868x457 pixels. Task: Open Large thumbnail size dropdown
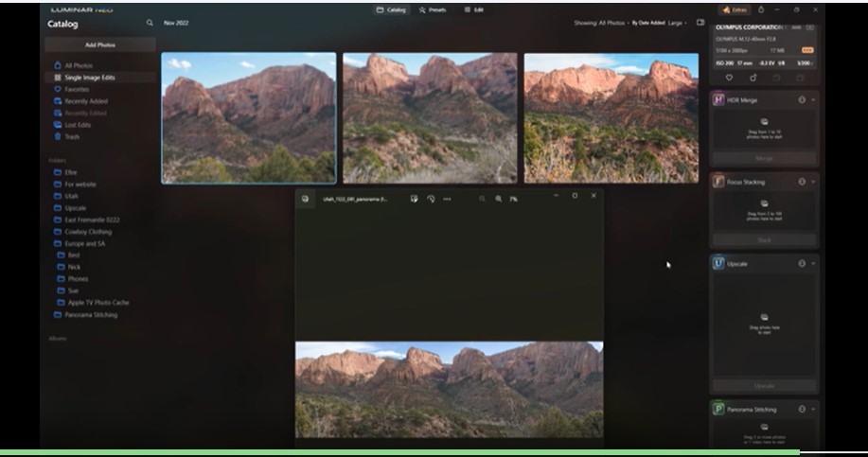point(677,24)
